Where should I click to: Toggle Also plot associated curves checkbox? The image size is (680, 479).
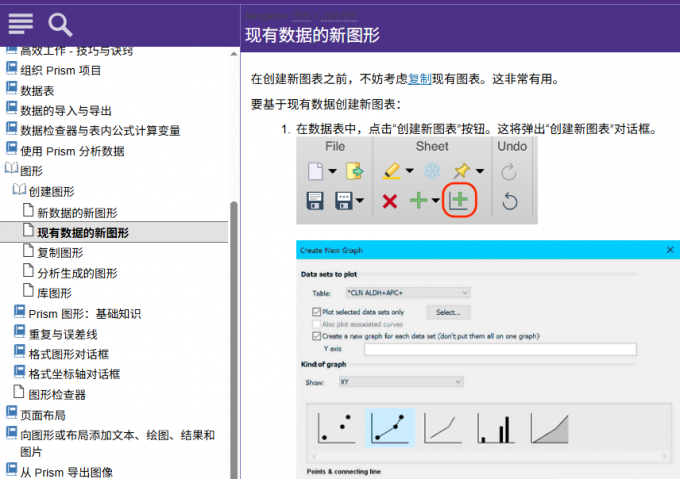[317, 324]
